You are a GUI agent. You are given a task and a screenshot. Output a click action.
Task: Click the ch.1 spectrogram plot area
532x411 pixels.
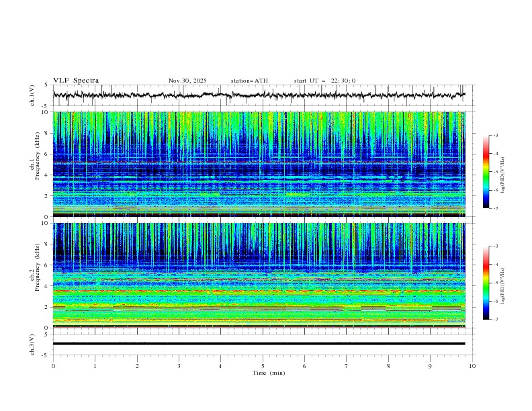point(259,164)
